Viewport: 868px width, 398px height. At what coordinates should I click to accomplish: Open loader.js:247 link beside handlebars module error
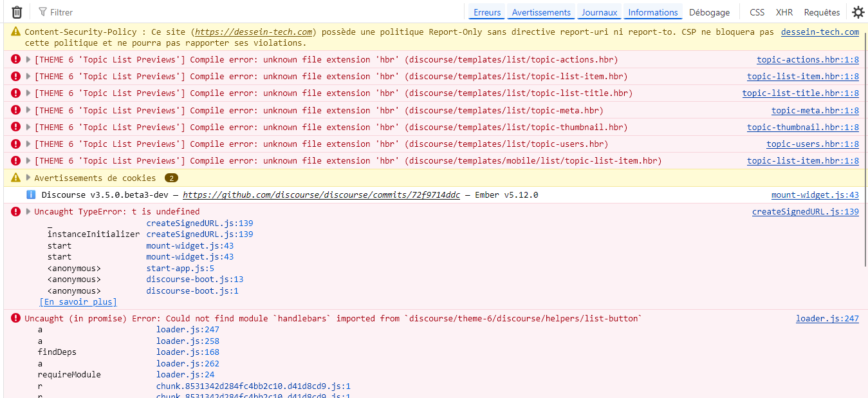pyautogui.click(x=827, y=318)
